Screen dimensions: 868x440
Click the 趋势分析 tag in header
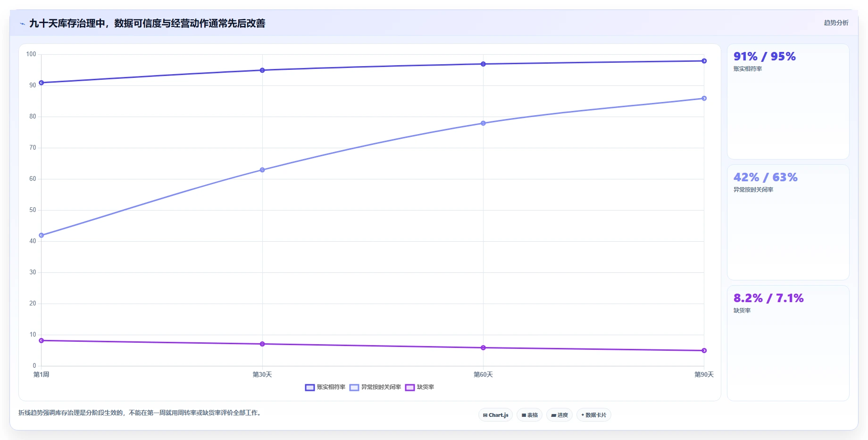click(x=836, y=23)
